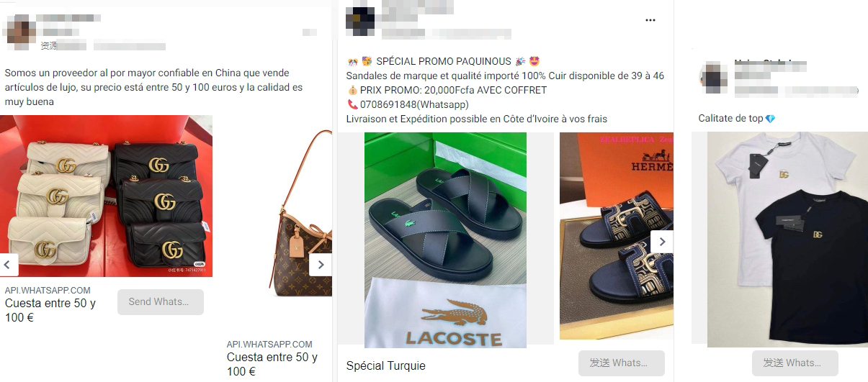Click the 发送 WhatsApp button beside Spécial Turquie
868x382 pixels.
click(x=622, y=363)
